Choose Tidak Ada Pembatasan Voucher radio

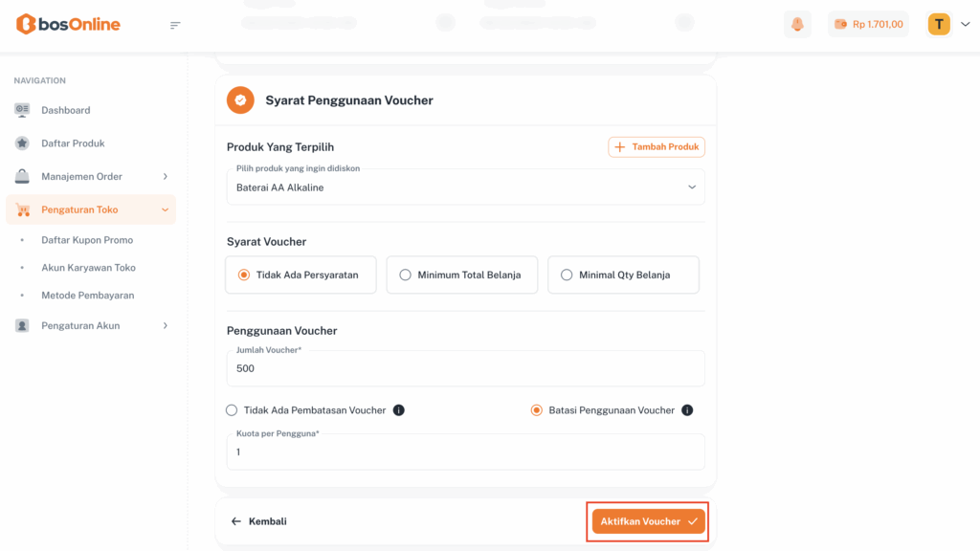(x=232, y=410)
